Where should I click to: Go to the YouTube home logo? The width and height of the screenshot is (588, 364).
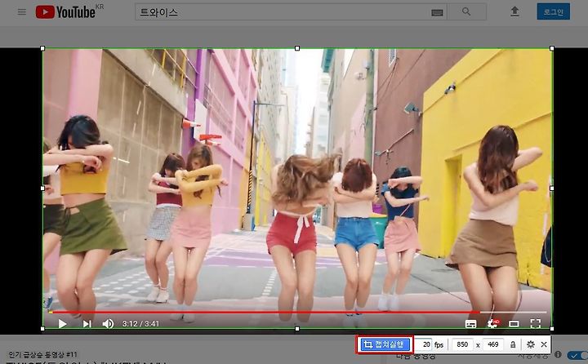pyautogui.click(x=65, y=12)
